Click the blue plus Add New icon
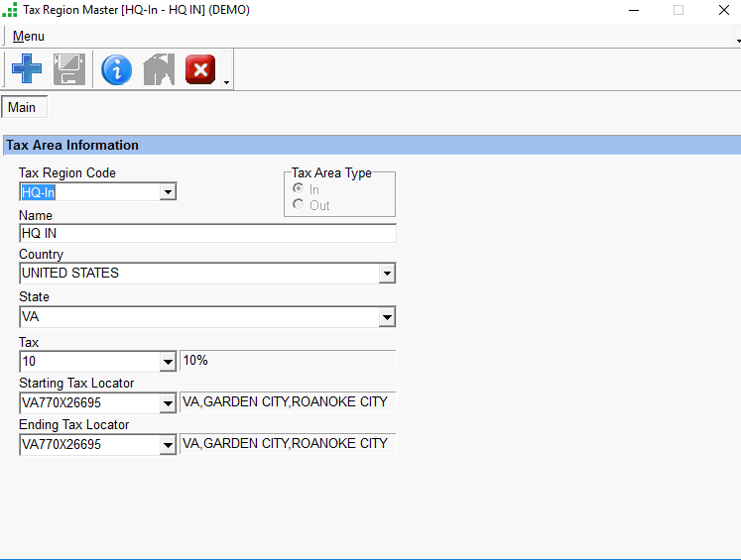This screenshot has width=741, height=560. tap(27, 69)
